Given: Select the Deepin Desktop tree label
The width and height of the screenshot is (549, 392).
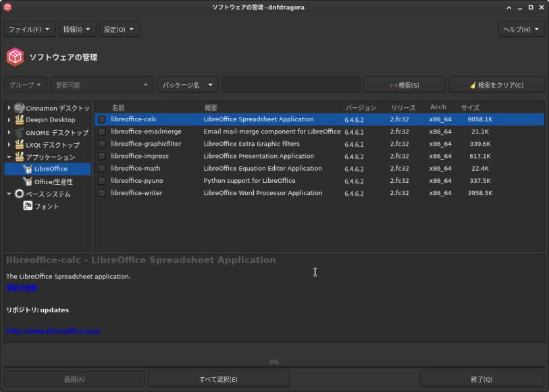Looking at the screenshot, I should click(51, 119).
